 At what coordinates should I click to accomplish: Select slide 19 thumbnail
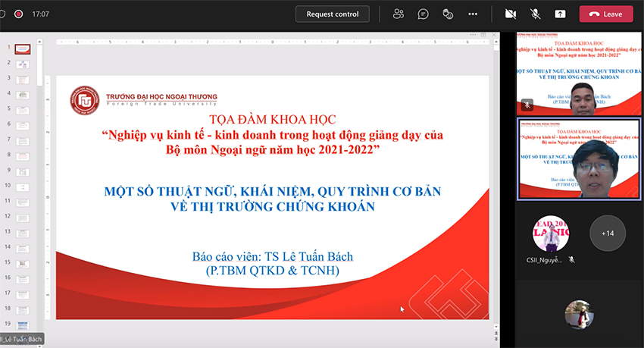pos(23,325)
